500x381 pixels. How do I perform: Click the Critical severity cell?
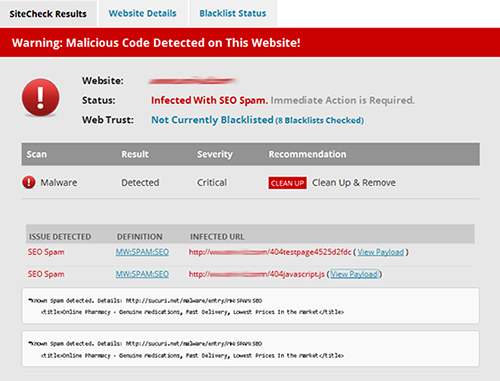[212, 183]
